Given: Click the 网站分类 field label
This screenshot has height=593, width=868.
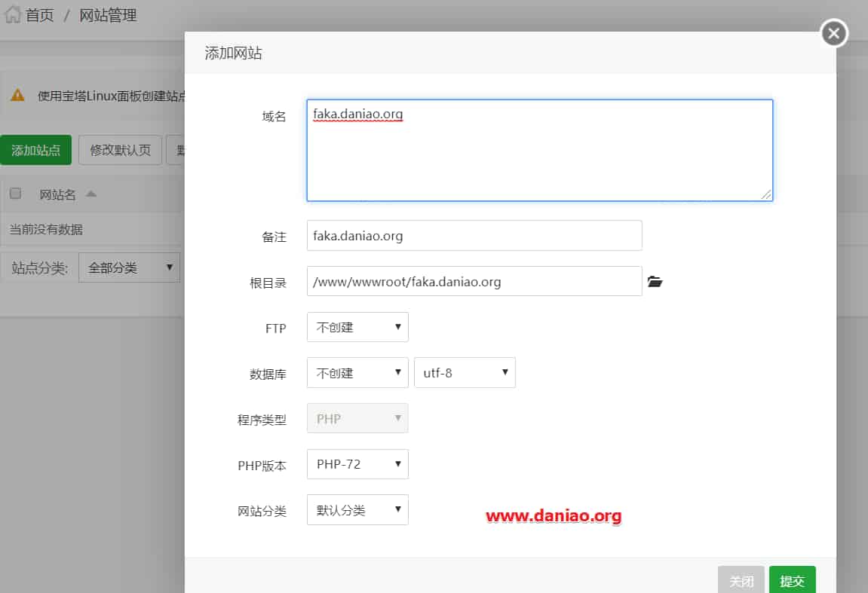Looking at the screenshot, I should click(262, 511).
